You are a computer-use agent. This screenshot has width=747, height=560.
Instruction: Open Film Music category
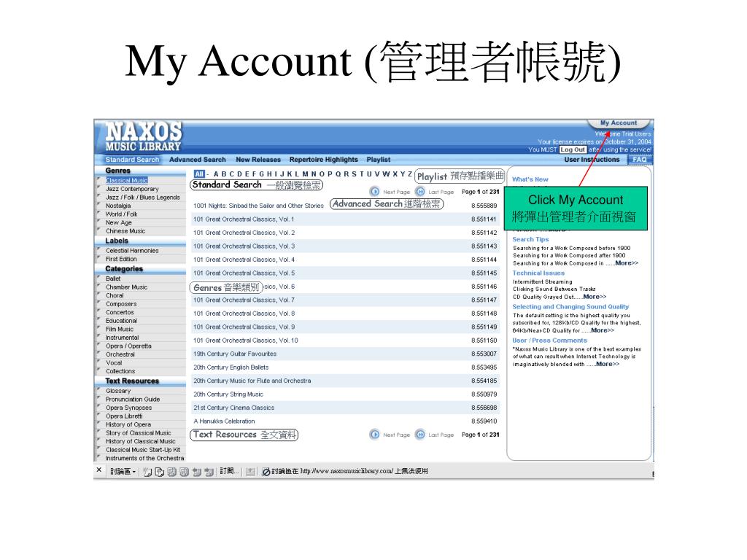[x=120, y=329]
